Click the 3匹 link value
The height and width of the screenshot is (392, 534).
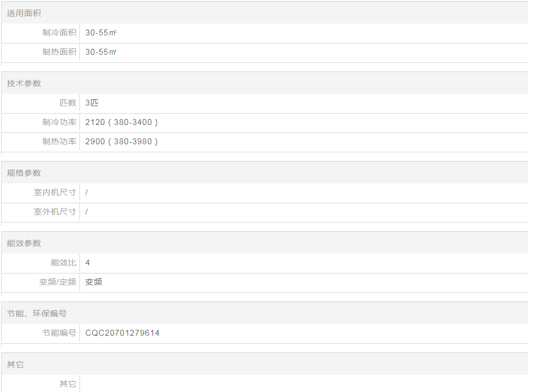pos(92,103)
